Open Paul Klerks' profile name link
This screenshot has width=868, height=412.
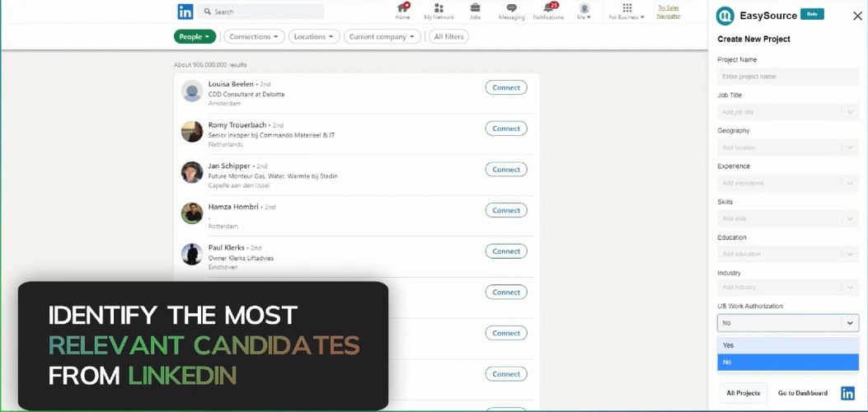[x=227, y=248]
